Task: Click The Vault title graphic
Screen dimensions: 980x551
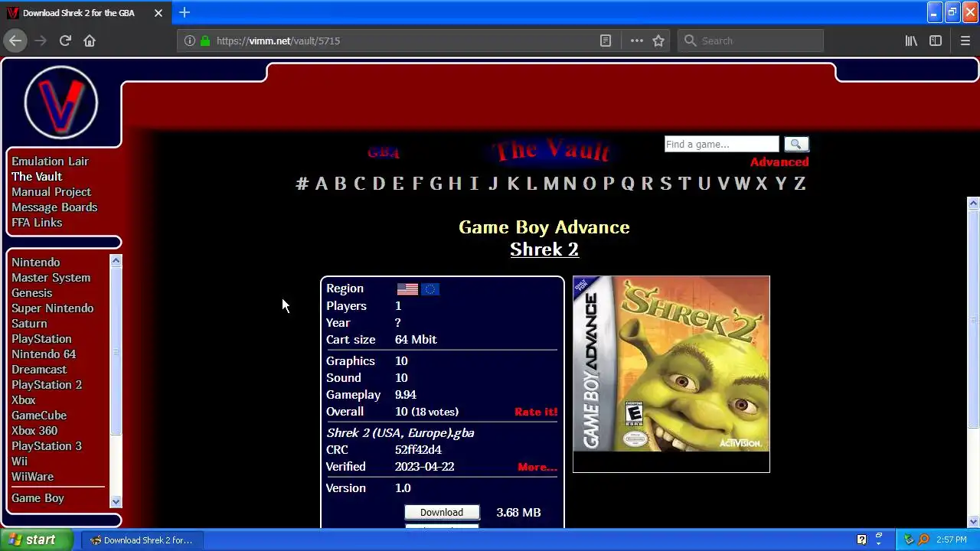Action: pyautogui.click(x=551, y=151)
